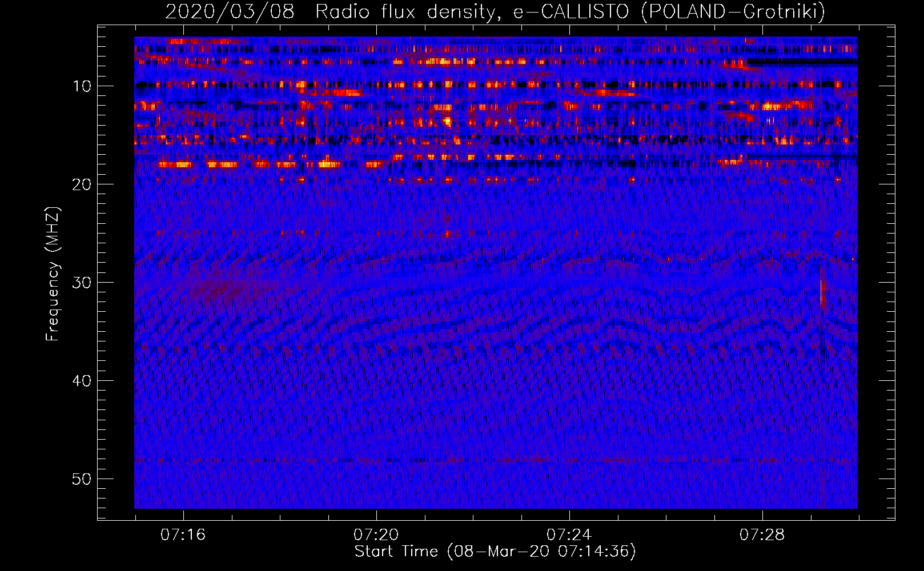Click the 'Start Time (08-Mar-20 07:14:36)' axis label

(495, 552)
